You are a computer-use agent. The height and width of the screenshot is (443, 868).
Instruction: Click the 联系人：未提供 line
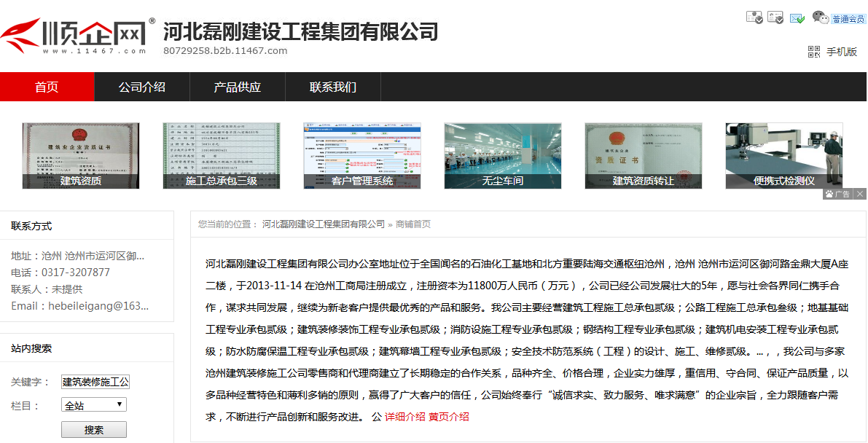pyautogui.click(x=47, y=289)
